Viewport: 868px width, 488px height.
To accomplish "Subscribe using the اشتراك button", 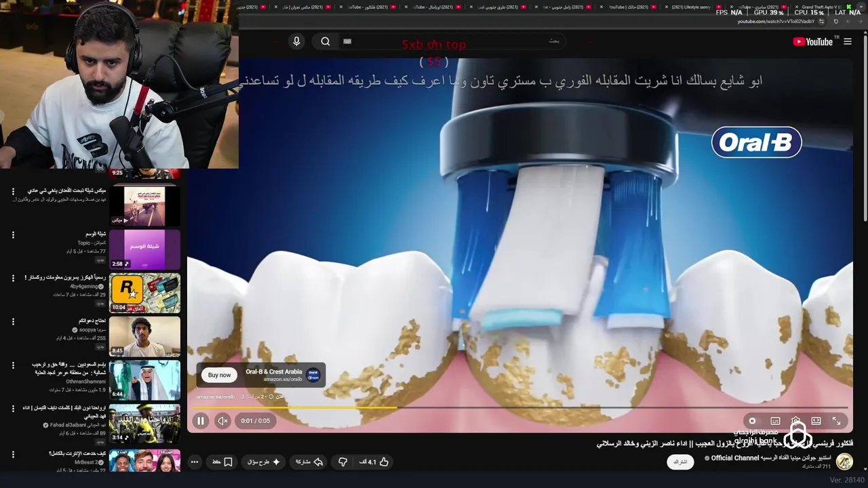I will [679, 462].
